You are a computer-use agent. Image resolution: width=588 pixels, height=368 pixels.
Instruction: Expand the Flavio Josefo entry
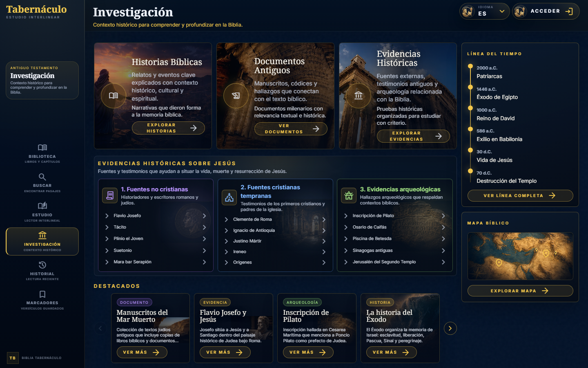156,216
